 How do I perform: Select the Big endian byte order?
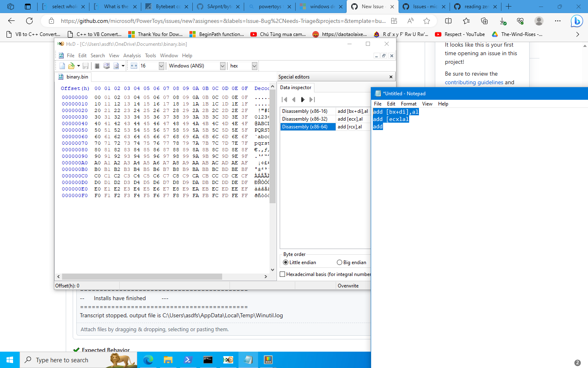point(339,262)
